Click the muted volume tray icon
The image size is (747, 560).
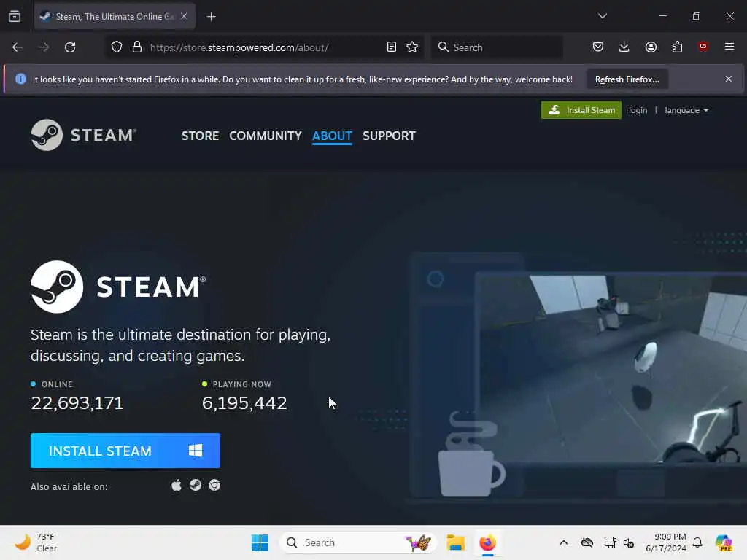[629, 542]
